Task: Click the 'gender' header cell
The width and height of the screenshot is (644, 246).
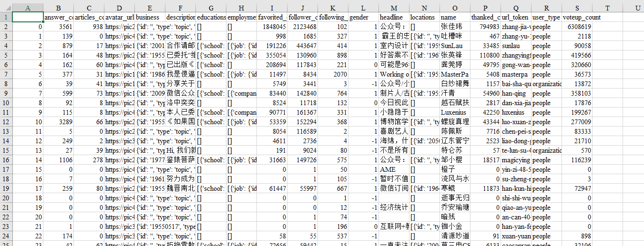Action: coord(364,17)
